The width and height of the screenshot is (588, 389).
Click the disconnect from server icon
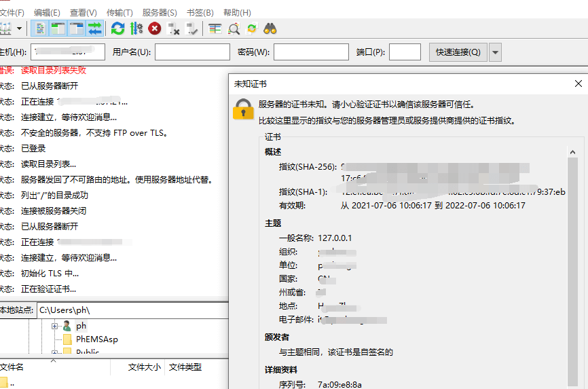coord(174,29)
